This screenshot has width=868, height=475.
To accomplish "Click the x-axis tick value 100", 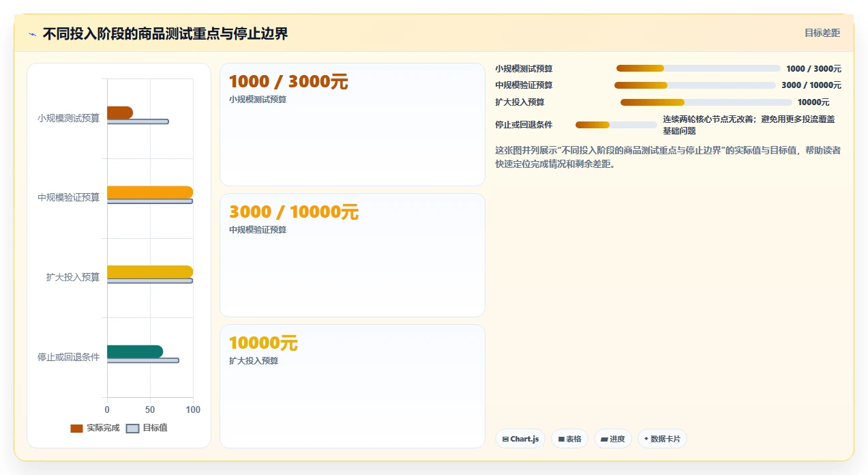I will 193,409.
